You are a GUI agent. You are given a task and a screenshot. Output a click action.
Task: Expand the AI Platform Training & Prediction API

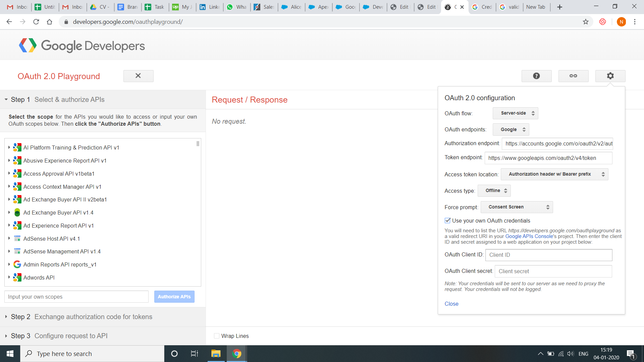pos(9,147)
